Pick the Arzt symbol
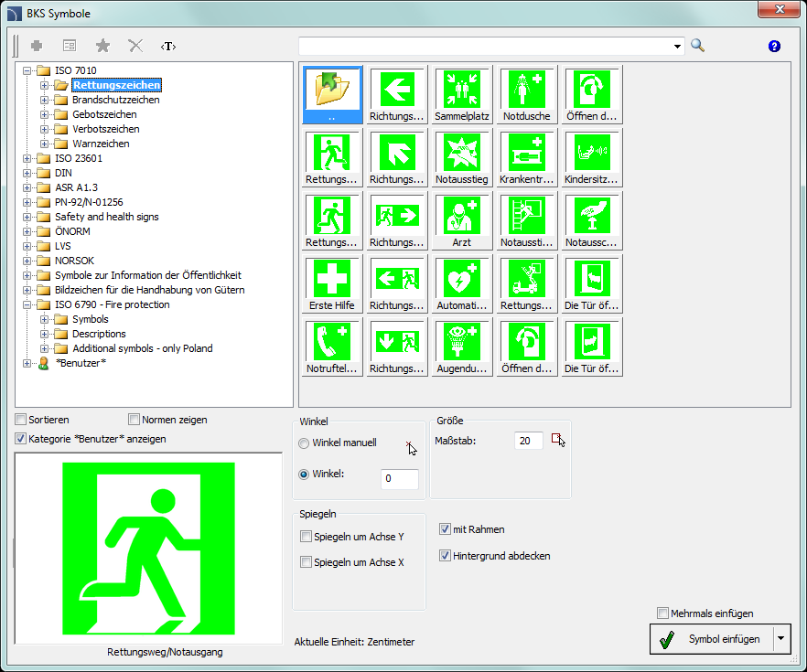Screen dimensions: 807x672 (462, 221)
